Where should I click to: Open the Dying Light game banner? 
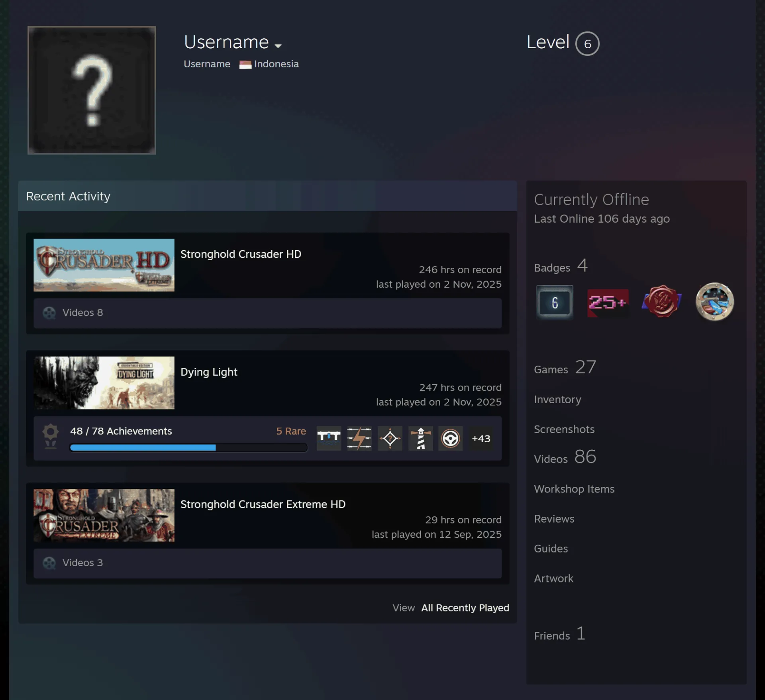point(104,383)
